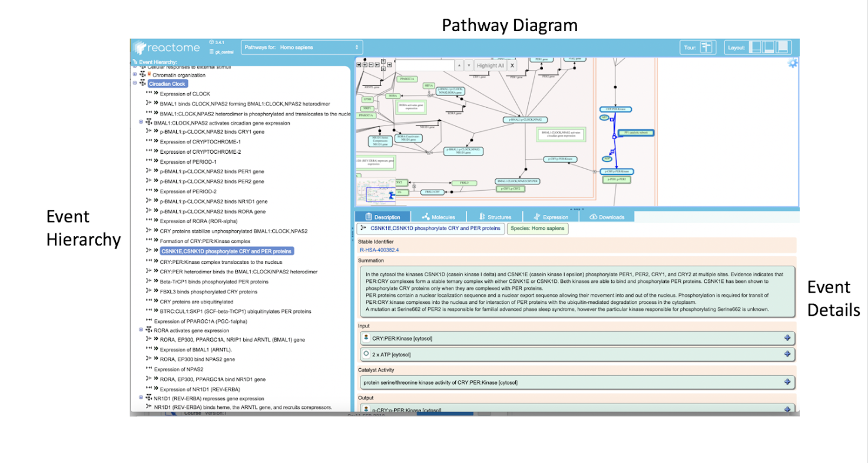868x463 pixels.
Task: Click CRY:PER:Kinase node in diagram
Action: point(615,110)
